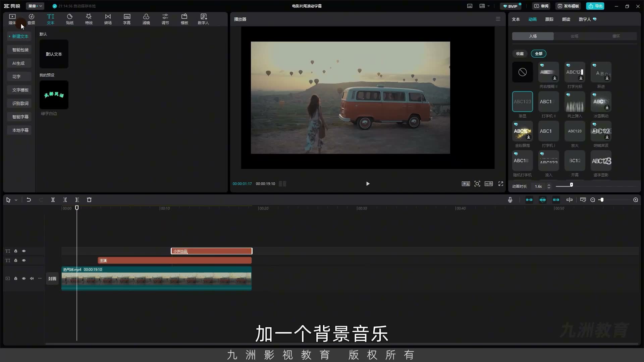Image resolution: width=644 pixels, height=362 pixels.
Task: Open the 数字人 digital human panel icon
Action: click(203, 19)
